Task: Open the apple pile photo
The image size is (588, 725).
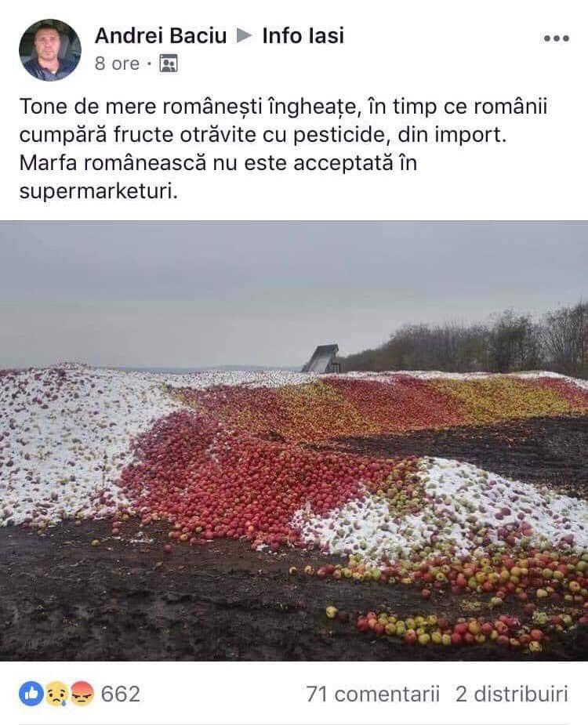Action: (294, 440)
